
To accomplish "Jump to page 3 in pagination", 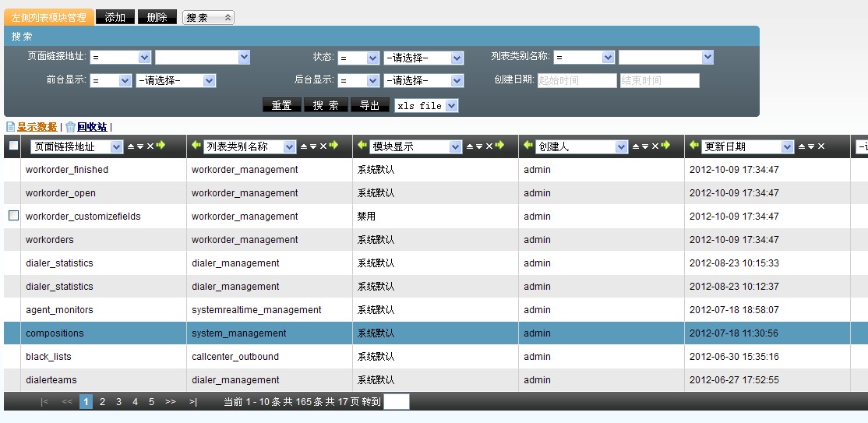I will (x=118, y=402).
